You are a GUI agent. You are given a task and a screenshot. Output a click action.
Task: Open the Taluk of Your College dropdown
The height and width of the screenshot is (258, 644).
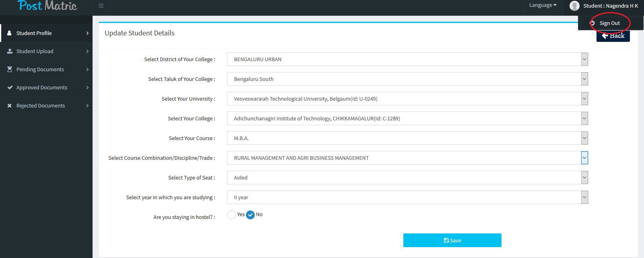click(x=407, y=79)
